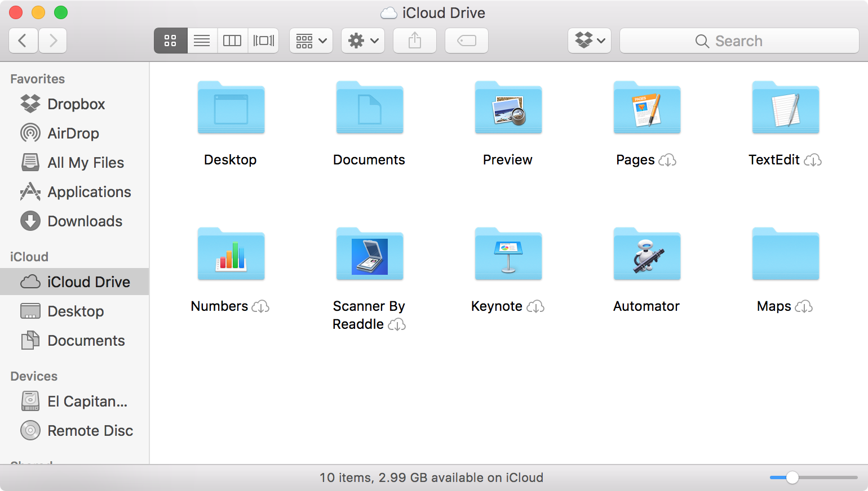868x491 pixels.
Task: Click into the Search field
Action: pos(739,41)
